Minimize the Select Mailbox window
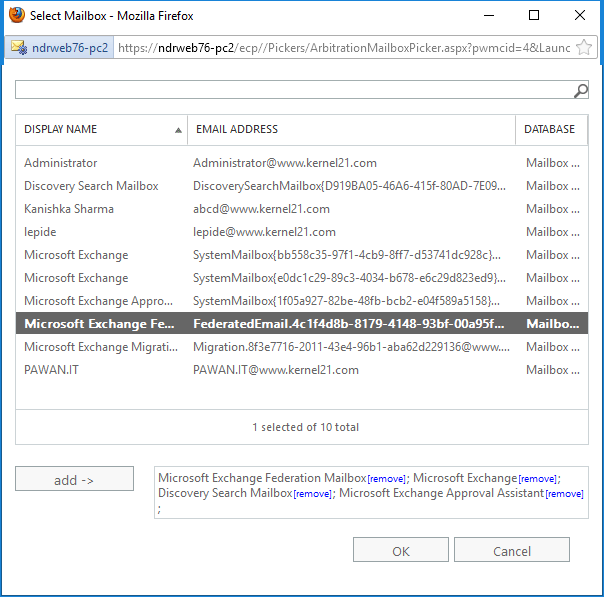 (489, 15)
